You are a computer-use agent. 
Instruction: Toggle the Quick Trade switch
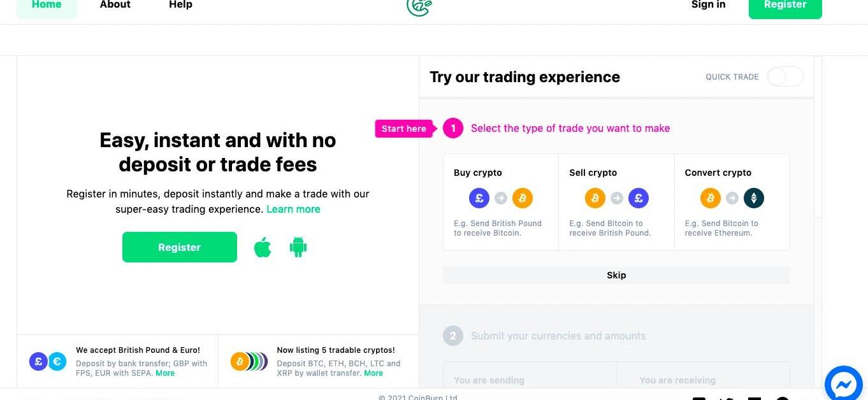(785, 77)
